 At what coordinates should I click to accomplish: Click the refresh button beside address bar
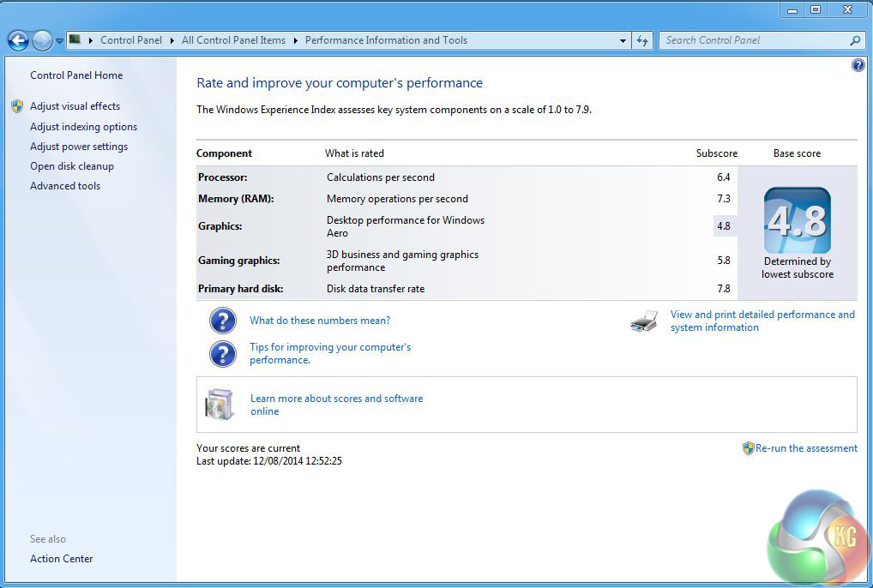(x=642, y=40)
